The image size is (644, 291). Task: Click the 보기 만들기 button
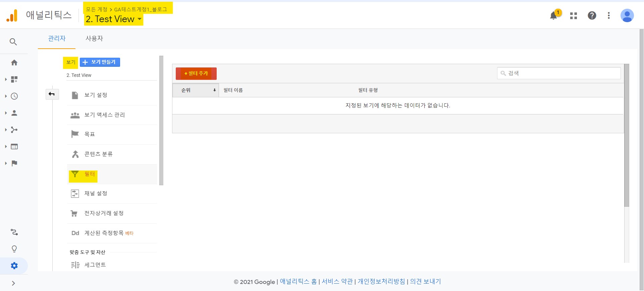[100, 62]
